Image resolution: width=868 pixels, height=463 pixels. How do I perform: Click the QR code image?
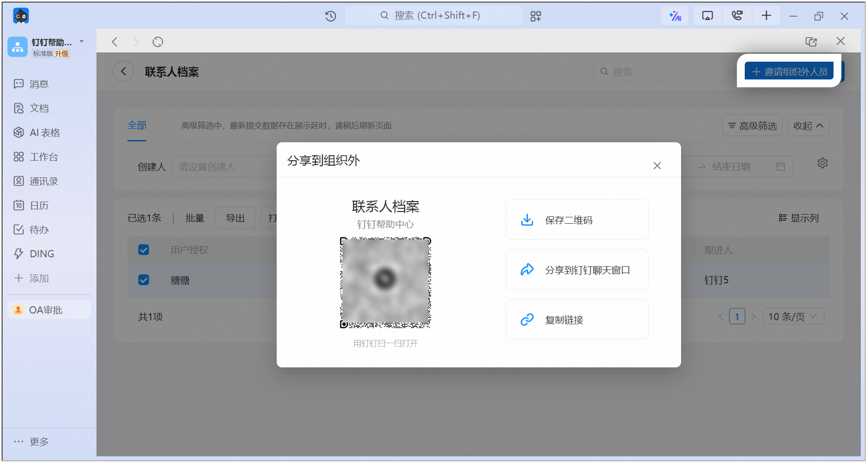385,283
